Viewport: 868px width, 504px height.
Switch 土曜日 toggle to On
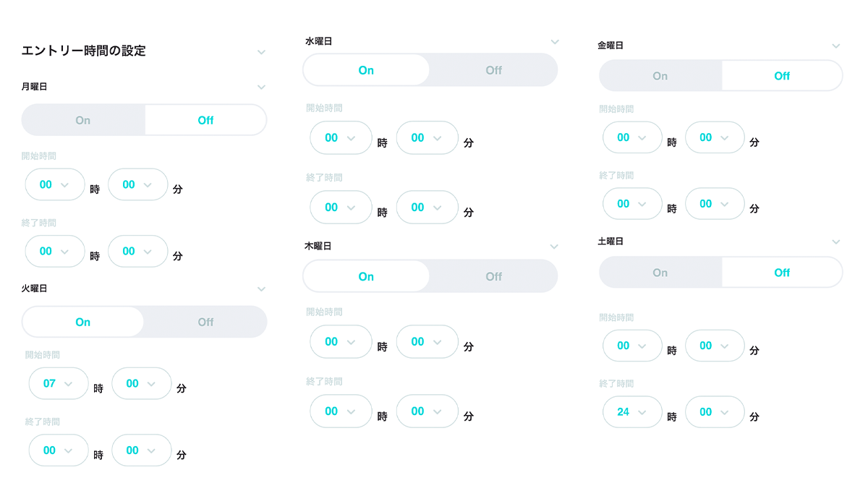tap(660, 273)
